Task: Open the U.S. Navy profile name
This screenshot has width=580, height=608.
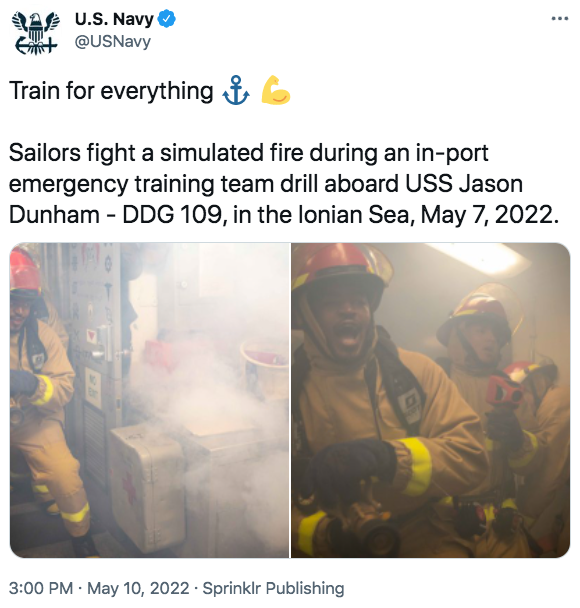Action: [x=114, y=19]
